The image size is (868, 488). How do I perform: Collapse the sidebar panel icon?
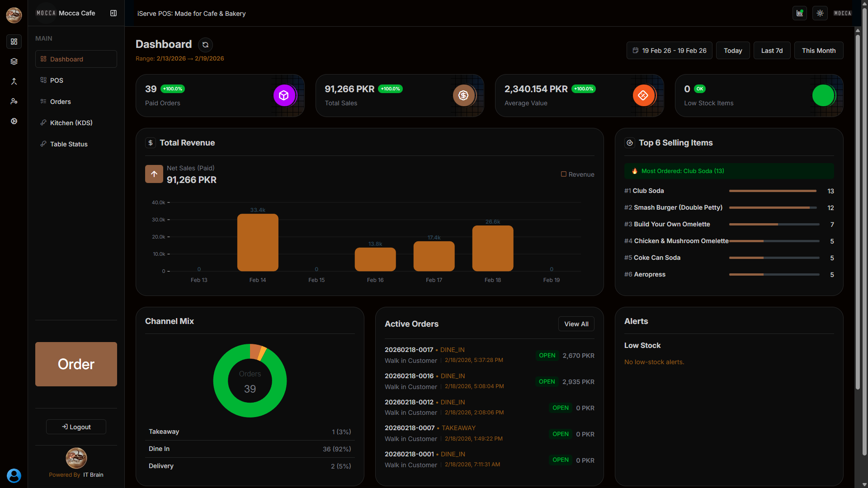[x=113, y=13]
